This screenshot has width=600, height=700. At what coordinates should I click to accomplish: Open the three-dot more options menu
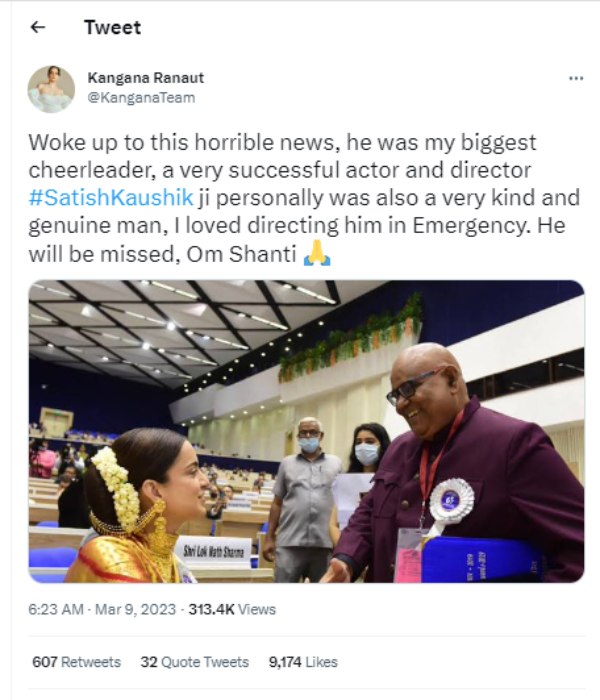click(575, 78)
